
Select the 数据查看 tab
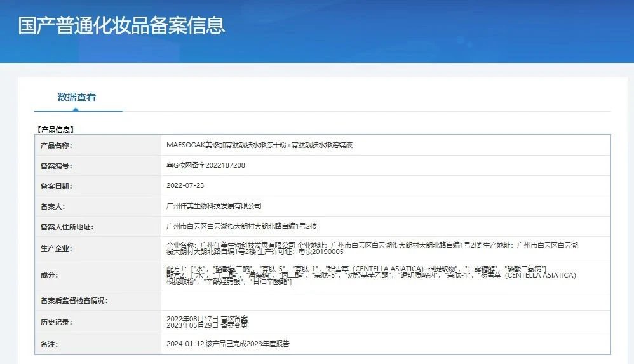click(x=76, y=97)
